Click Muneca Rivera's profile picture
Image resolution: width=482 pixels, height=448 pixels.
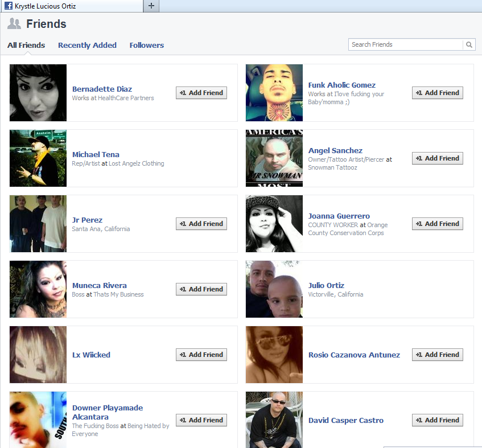[38, 289]
